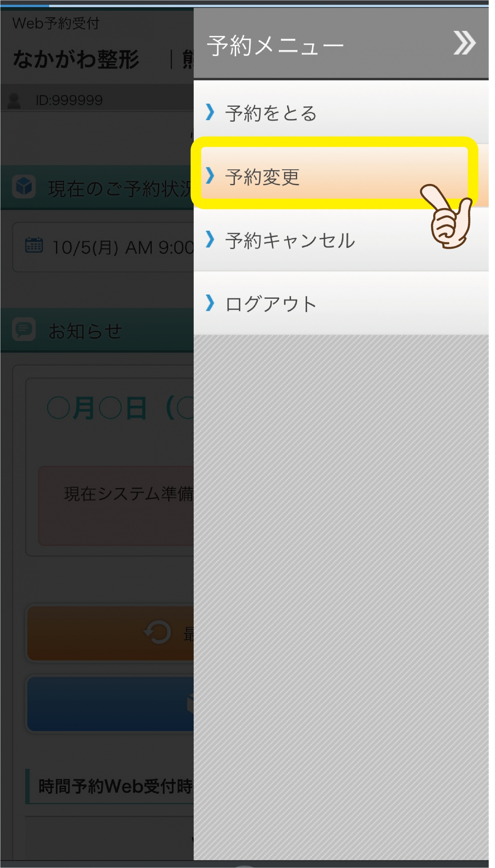Image resolution: width=495 pixels, height=868 pixels.
Task: Click the 現在システム準備 notice box
Action: [116, 505]
